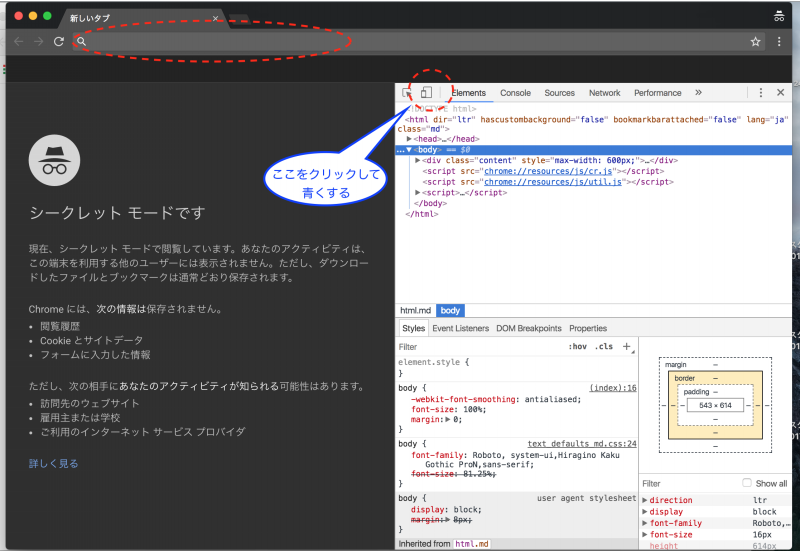Reload the page with refresh icon
Screen dimensions: 800x551
pos(59,41)
